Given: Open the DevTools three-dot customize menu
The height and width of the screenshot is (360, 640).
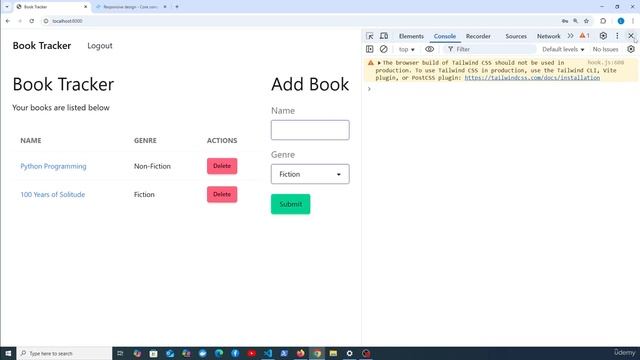Looking at the screenshot, I should pos(617,36).
